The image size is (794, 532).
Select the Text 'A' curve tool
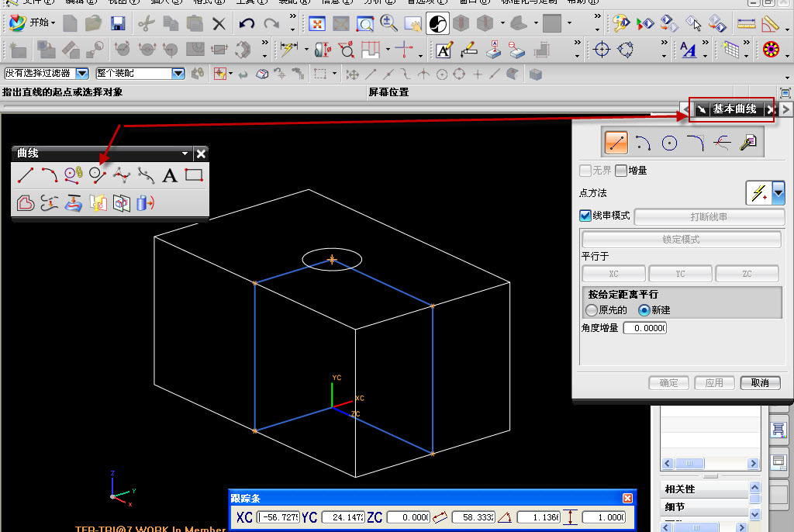[170, 175]
